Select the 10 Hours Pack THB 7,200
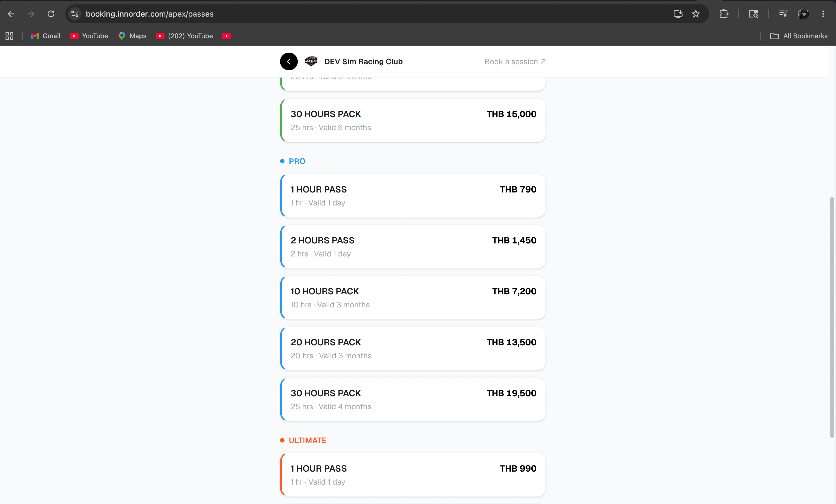The image size is (836, 504). tap(413, 297)
